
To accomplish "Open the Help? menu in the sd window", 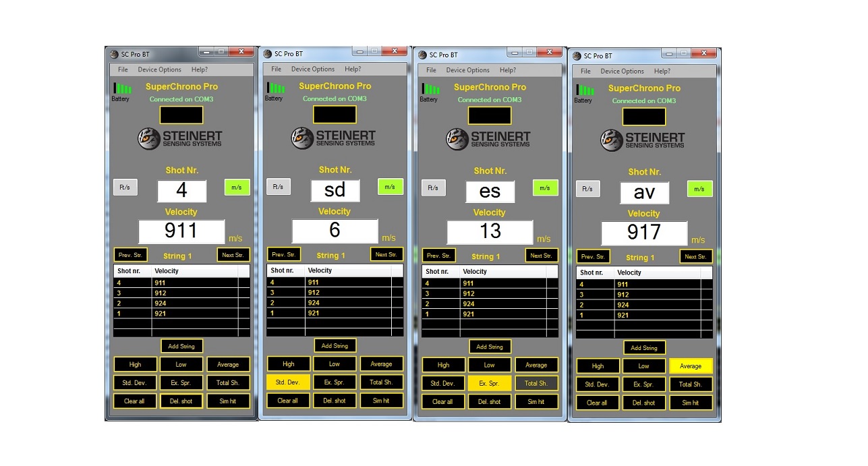I will 353,69.
